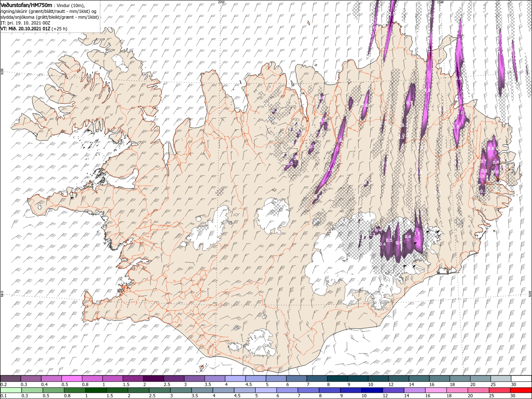532x399 pixels.
Task: Pick the snow legend swatch starting at 0.8
Action: click(x=92, y=378)
